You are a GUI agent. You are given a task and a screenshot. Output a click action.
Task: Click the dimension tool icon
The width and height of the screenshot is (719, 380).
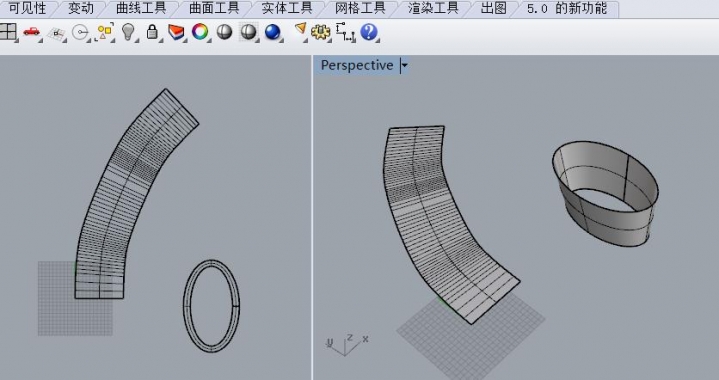pos(345,32)
